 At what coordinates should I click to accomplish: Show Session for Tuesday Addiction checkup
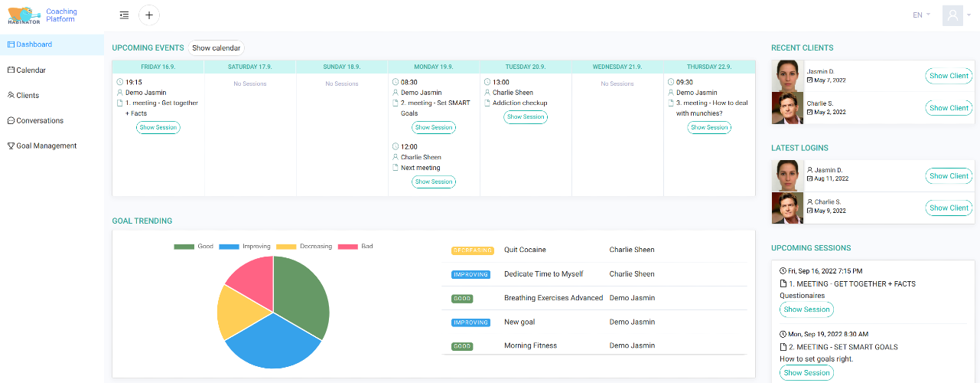click(526, 116)
